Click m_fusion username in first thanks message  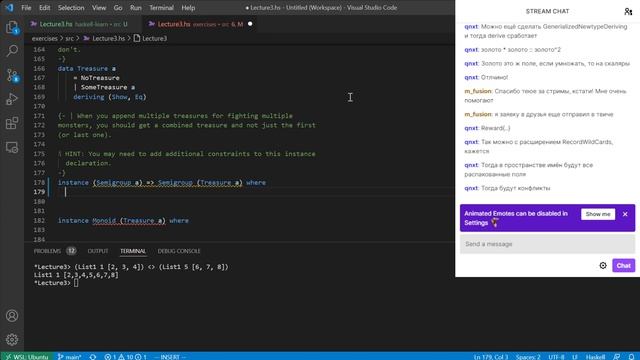478,91
